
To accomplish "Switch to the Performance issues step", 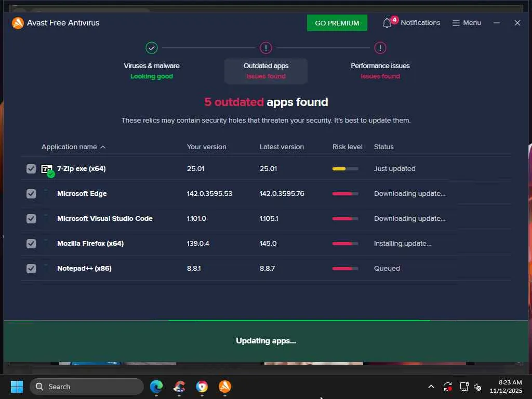I will 380,71.
